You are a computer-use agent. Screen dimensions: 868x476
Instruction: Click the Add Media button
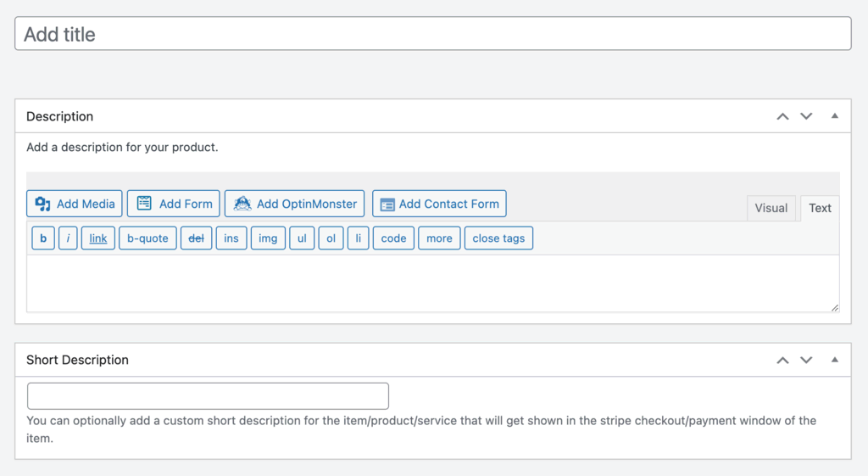pos(75,204)
